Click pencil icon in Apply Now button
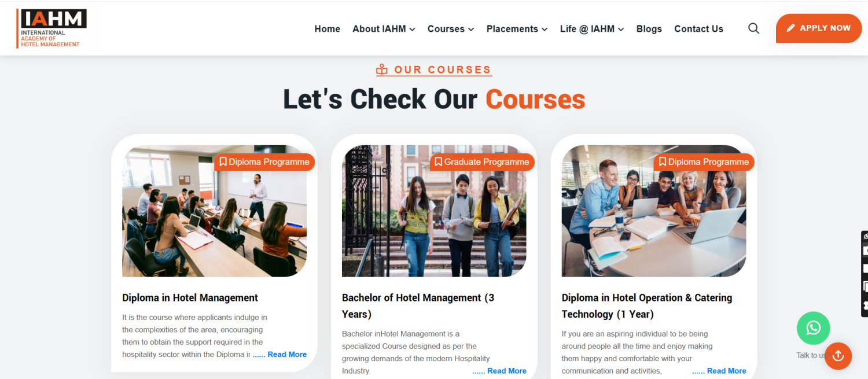This screenshot has width=868, height=379. [791, 28]
